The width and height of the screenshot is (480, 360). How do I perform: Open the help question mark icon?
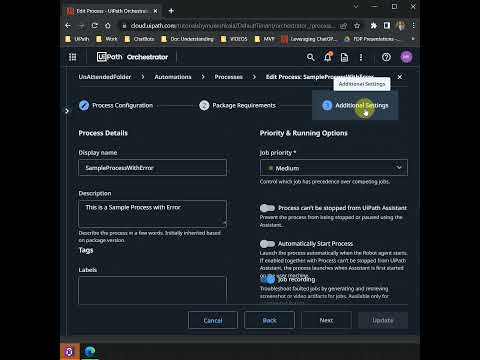[x=386, y=57]
